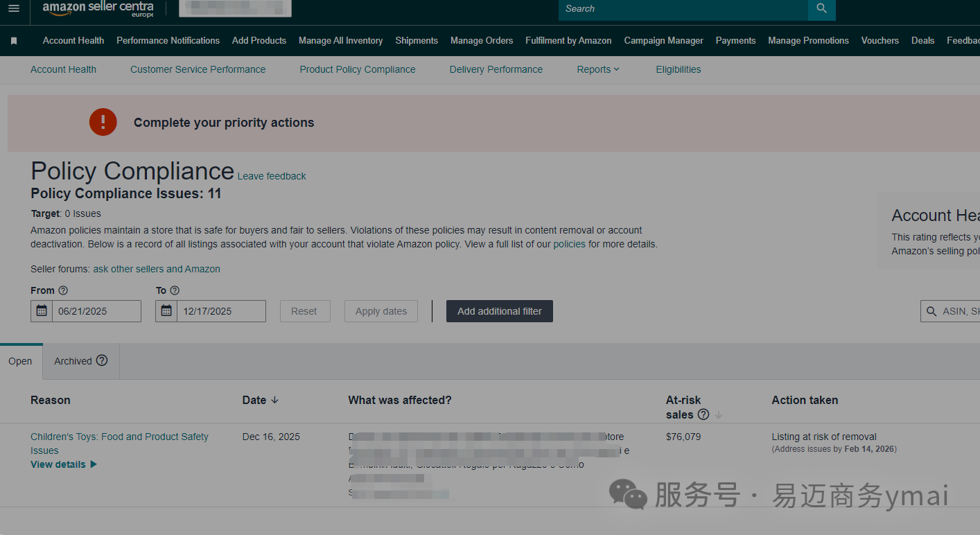This screenshot has height=535, width=980.
Task: Open ask other sellers and Amazon link
Action: pyautogui.click(x=157, y=269)
